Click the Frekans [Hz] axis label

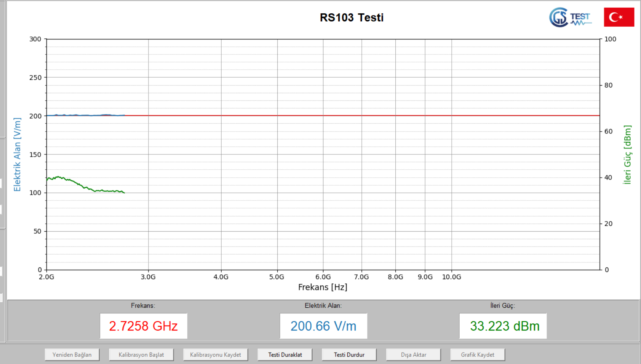(x=322, y=287)
